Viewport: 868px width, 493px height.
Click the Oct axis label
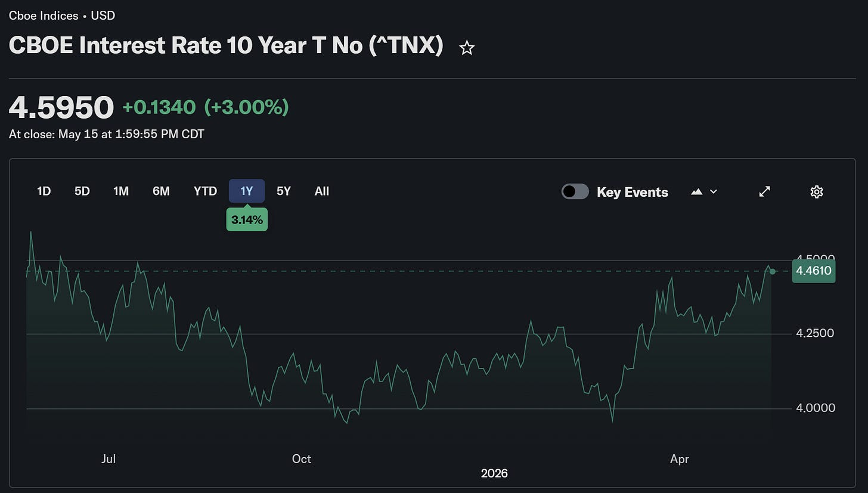pos(301,459)
